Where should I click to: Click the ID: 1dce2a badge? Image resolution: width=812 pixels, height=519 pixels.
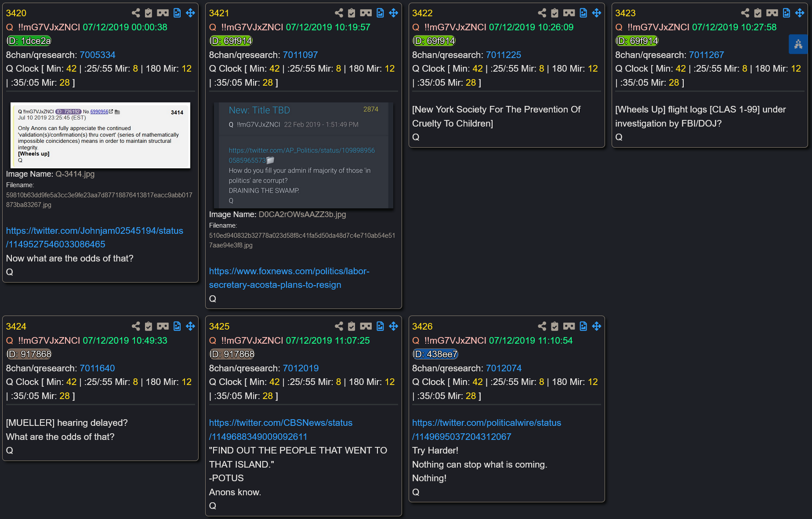pos(29,41)
